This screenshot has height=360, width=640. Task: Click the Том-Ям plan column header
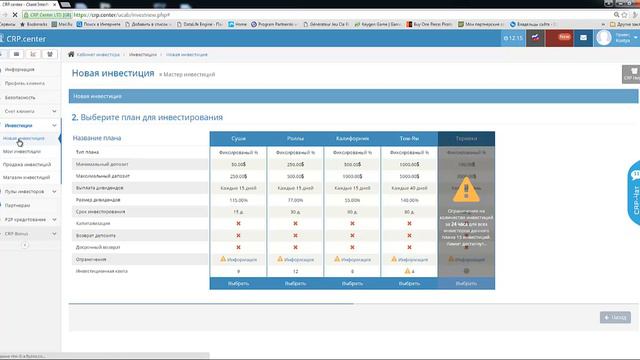click(409, 139)
